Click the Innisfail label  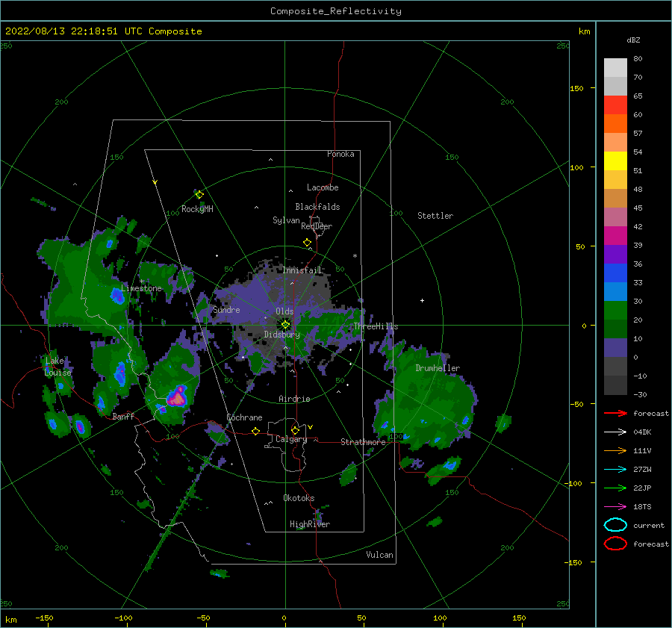coord(302,270)
